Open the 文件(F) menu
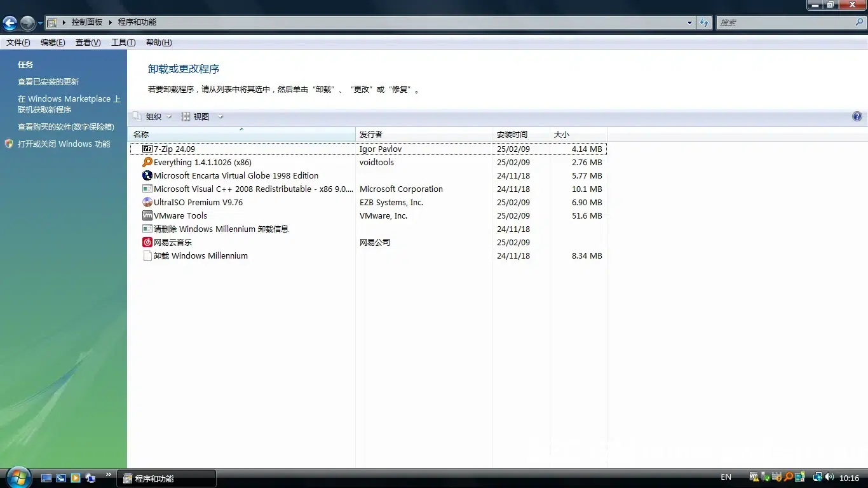 pos(18,43)
